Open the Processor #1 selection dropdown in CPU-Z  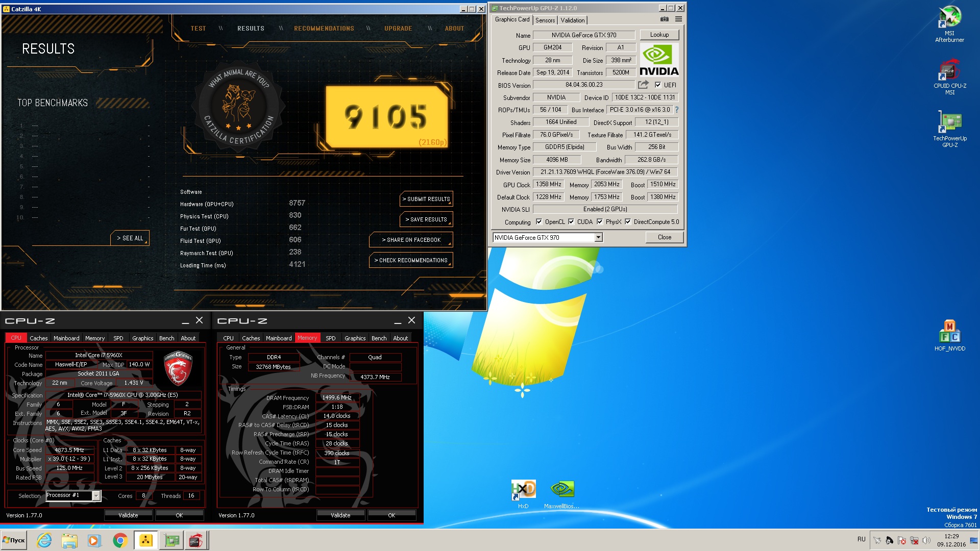[x=73, y=495]
